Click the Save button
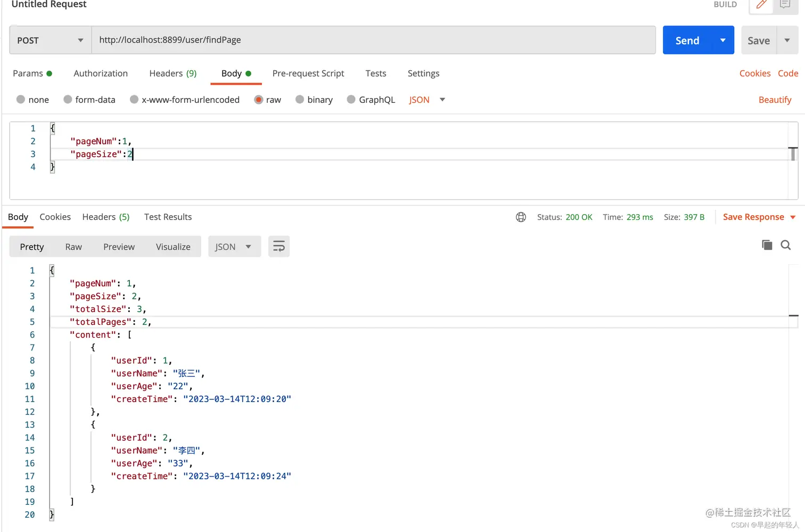805x532 pixels. click(759, 40)
